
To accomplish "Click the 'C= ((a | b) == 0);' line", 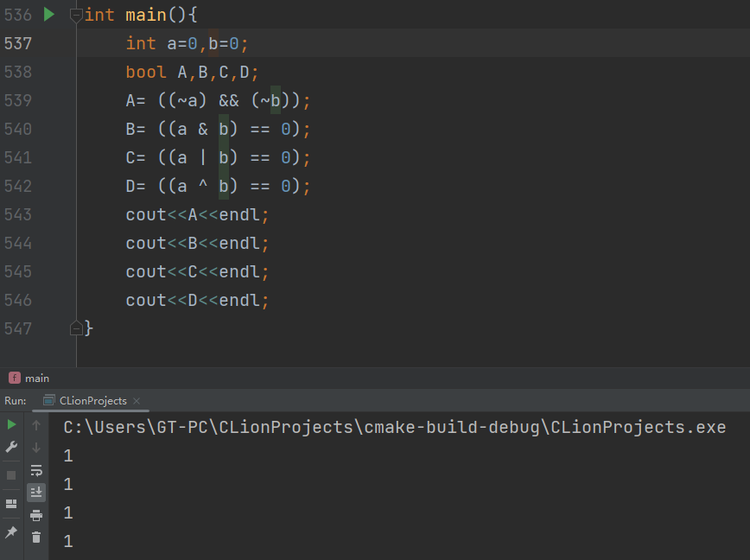I will pos(218,158).
